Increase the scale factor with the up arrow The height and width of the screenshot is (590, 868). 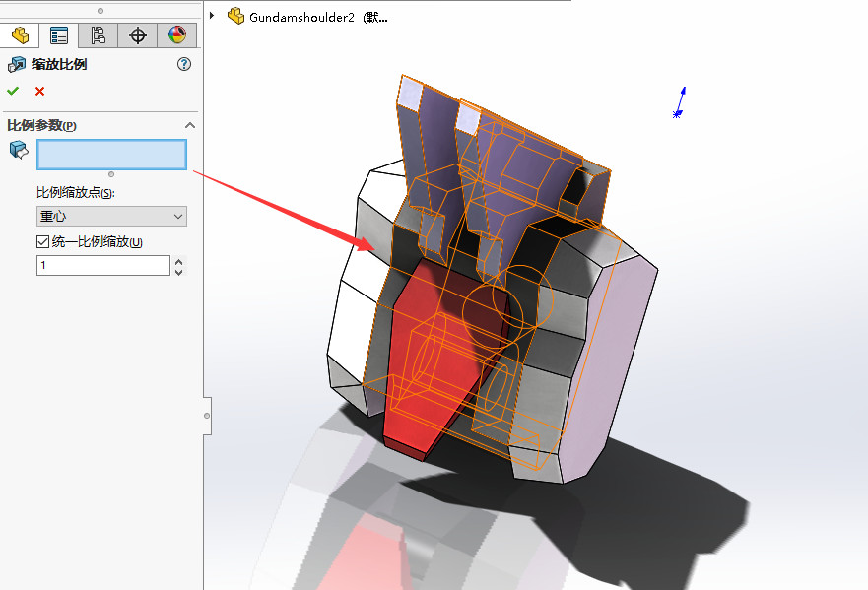coord(178,261)
